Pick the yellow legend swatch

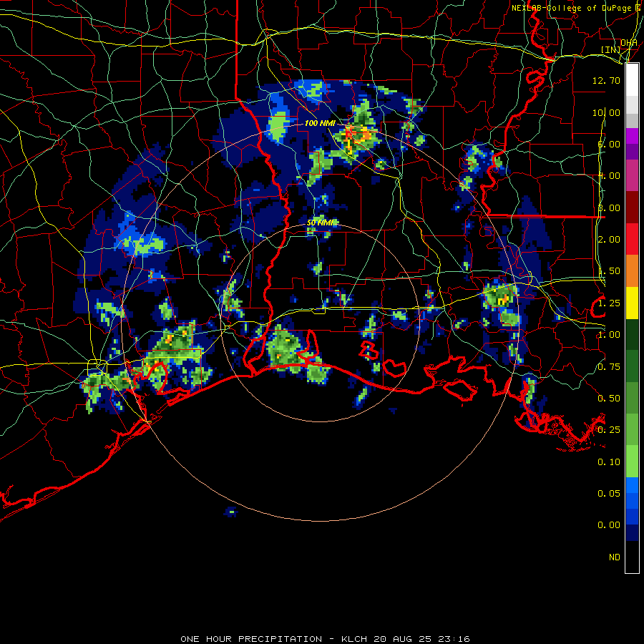tap(632, 303)
